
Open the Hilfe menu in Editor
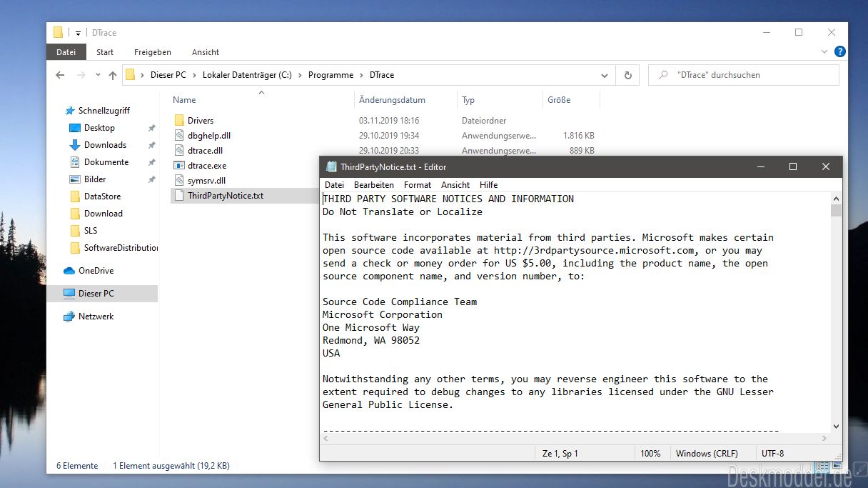(489, 185)
